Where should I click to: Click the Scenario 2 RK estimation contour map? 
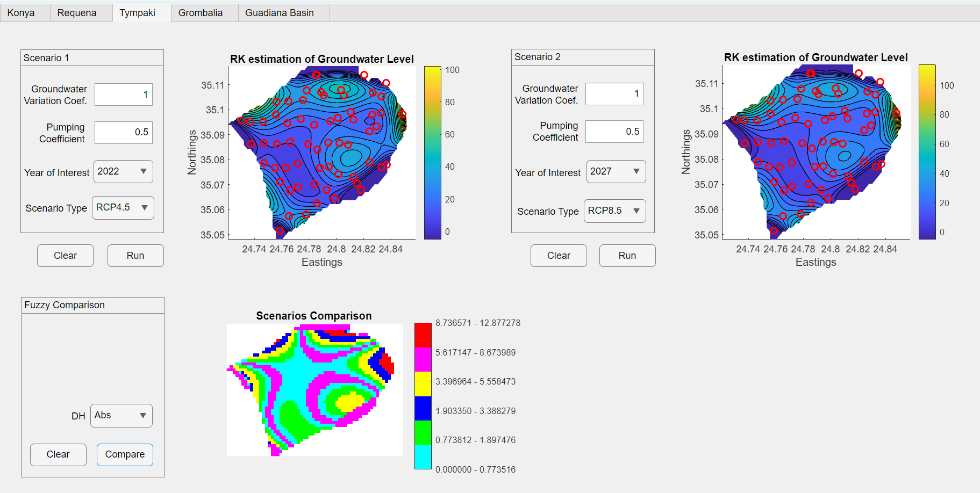tap(816, 151)
